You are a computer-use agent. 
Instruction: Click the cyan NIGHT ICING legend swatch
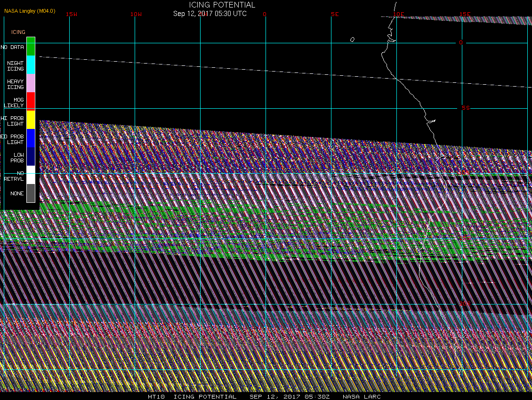(31, 65)
